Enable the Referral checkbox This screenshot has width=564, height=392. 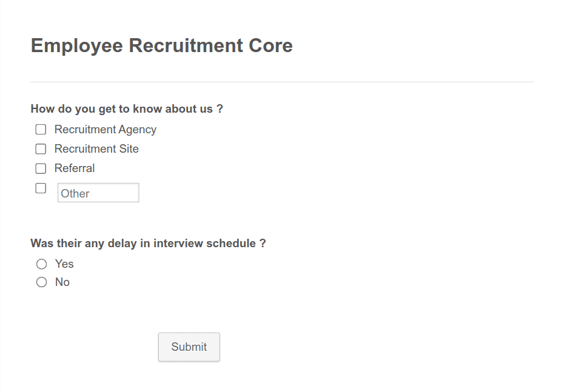tap(41, 168)
